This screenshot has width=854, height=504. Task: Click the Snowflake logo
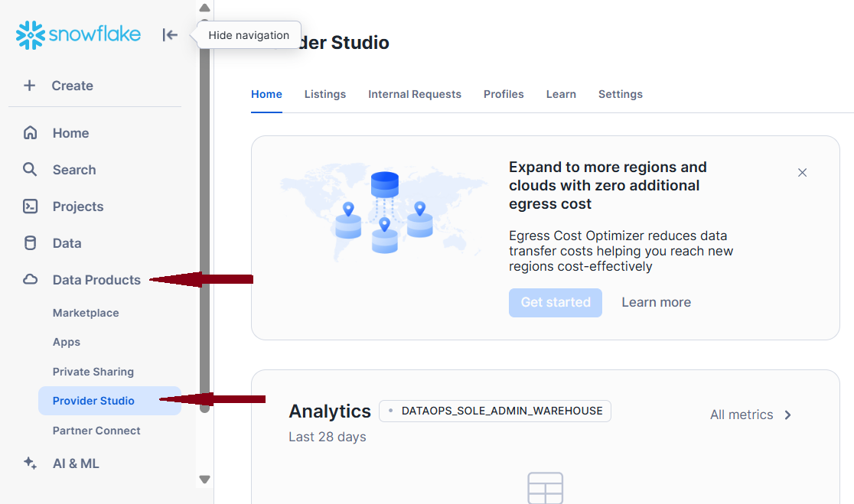(x=78, y=34)
